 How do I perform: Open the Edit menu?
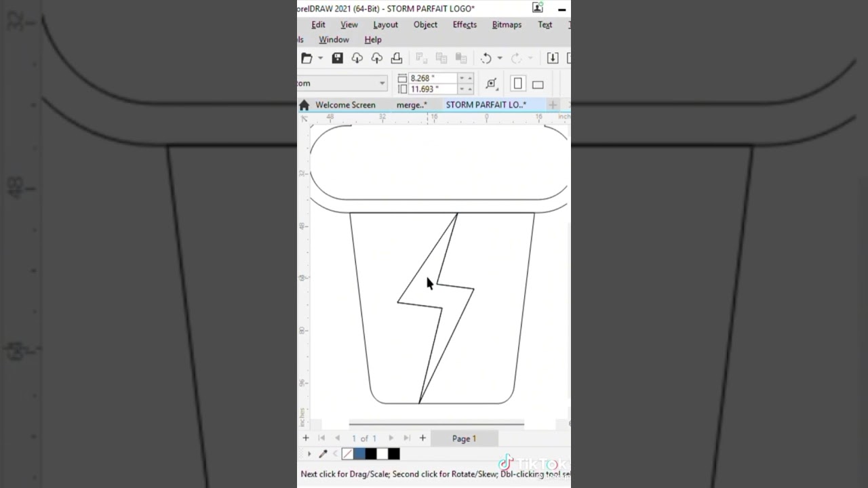click(x=318, y=24)
